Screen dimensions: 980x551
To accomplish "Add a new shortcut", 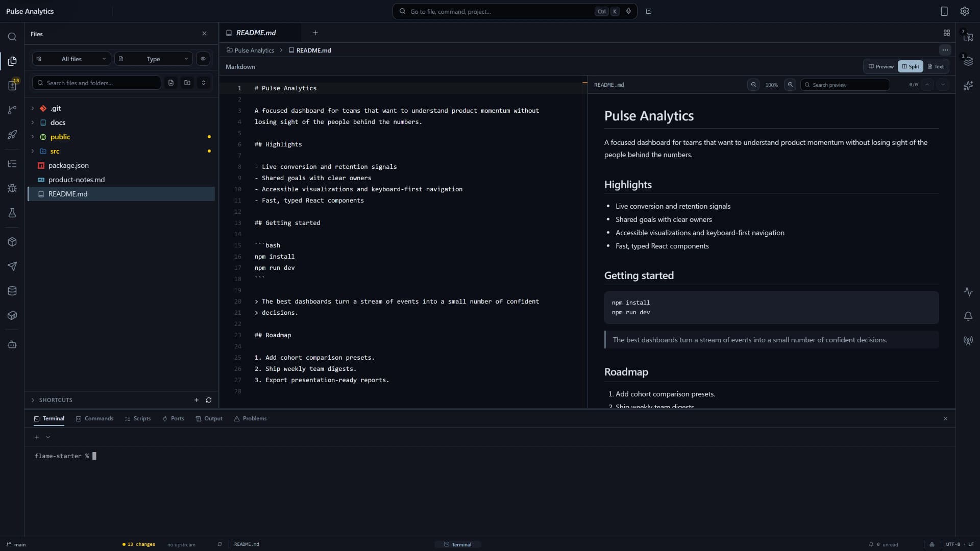I will 197,400.
